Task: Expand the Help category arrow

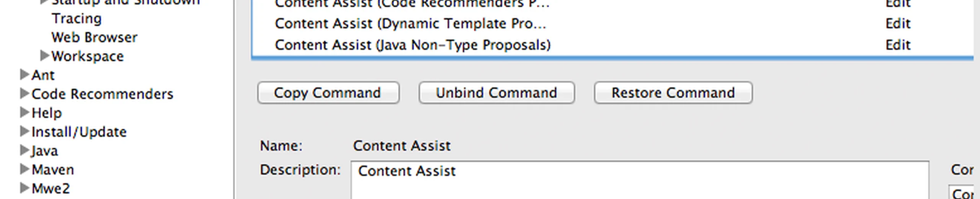Action: 24,113
